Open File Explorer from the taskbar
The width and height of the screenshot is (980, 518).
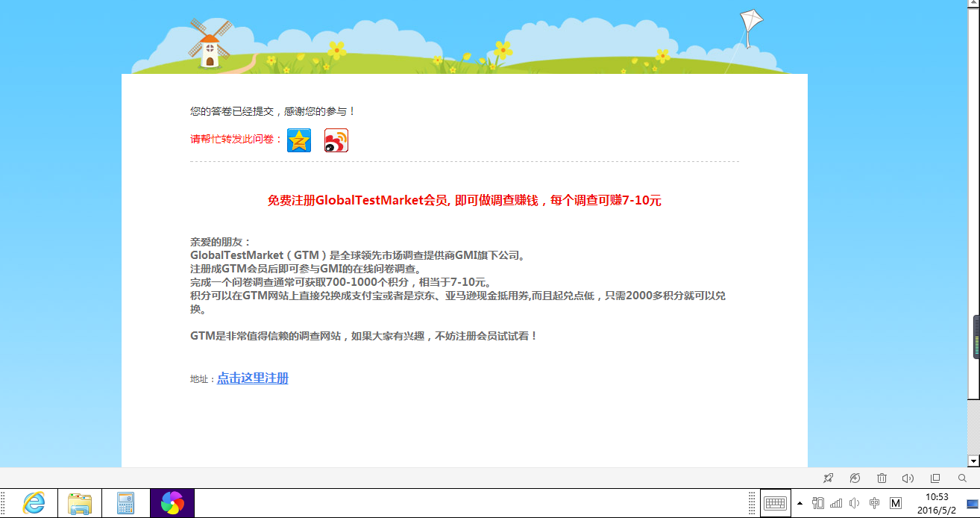pyautogui.click(x=80, y=503)
